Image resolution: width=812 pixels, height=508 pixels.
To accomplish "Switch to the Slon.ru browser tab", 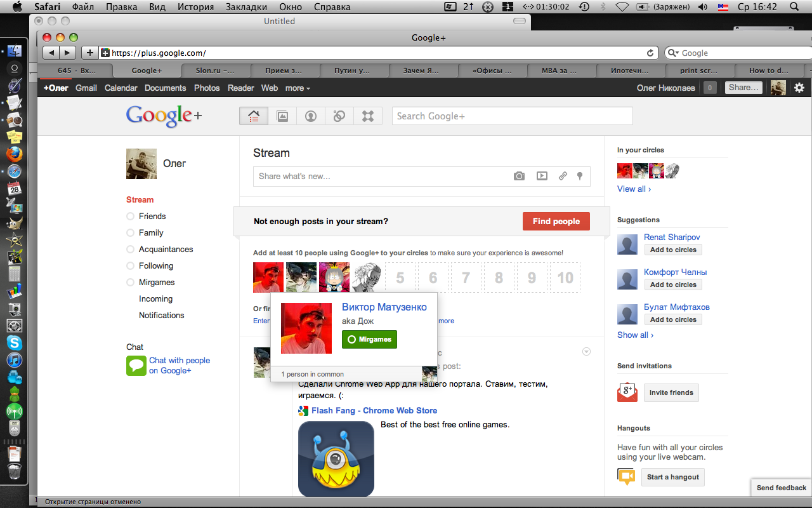I will (x=216, y=70).
